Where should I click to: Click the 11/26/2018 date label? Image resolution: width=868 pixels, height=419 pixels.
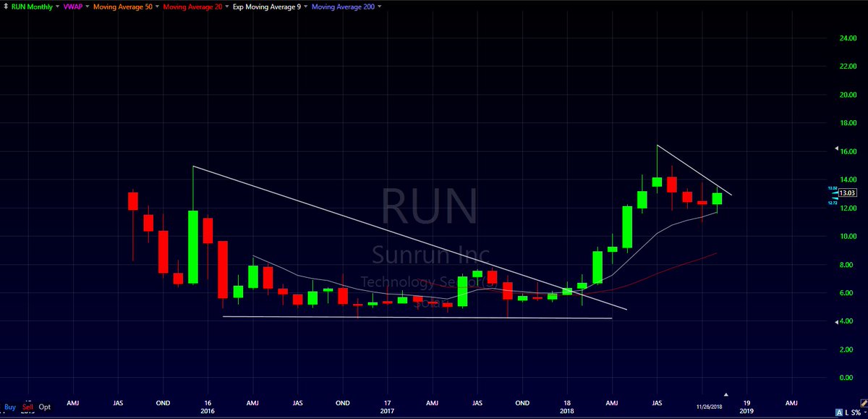pyautogui.click(x=709, y=407)
